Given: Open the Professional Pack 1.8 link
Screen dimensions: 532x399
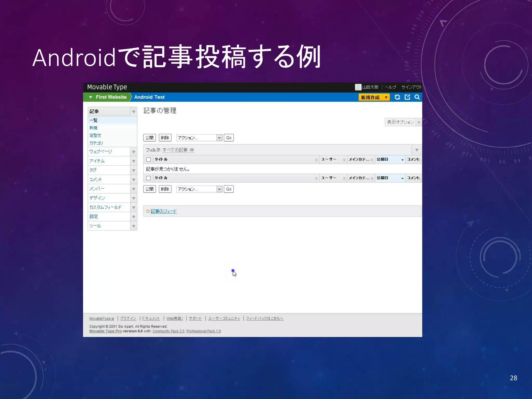Looking at the screenshot, I should pos(204,331).
